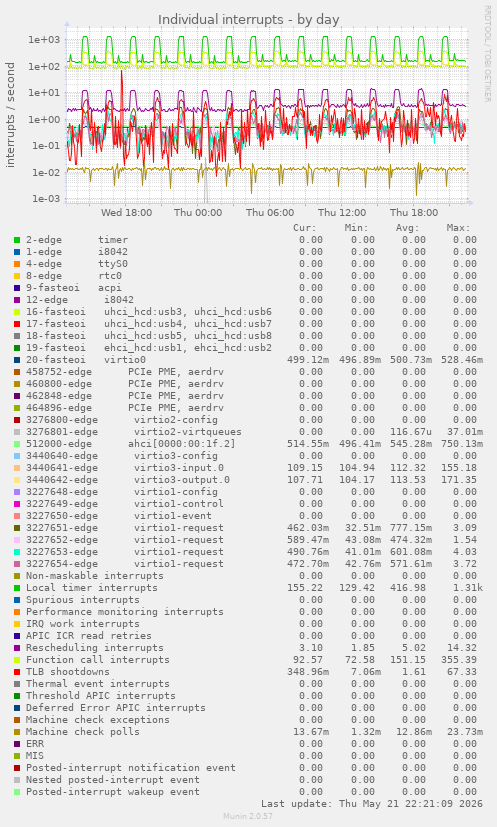Click the purple swatch for Rescheduling interrupts

17,648
